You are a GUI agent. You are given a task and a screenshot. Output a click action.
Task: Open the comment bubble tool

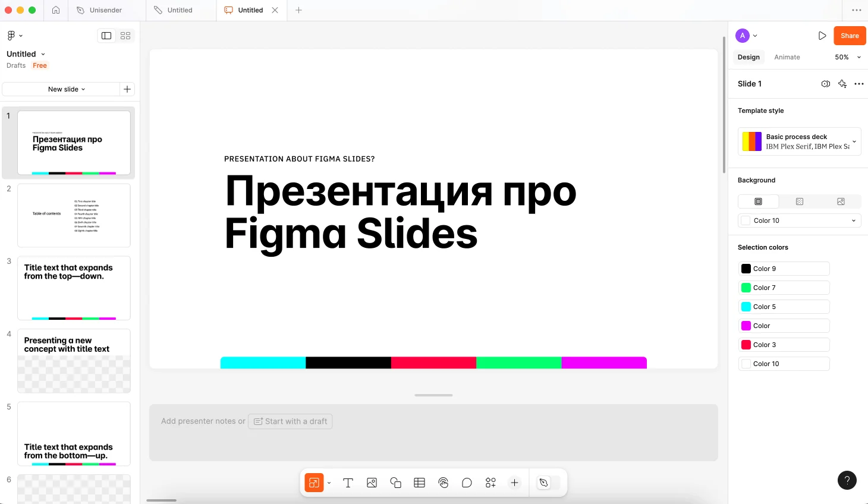pos(467,483)
